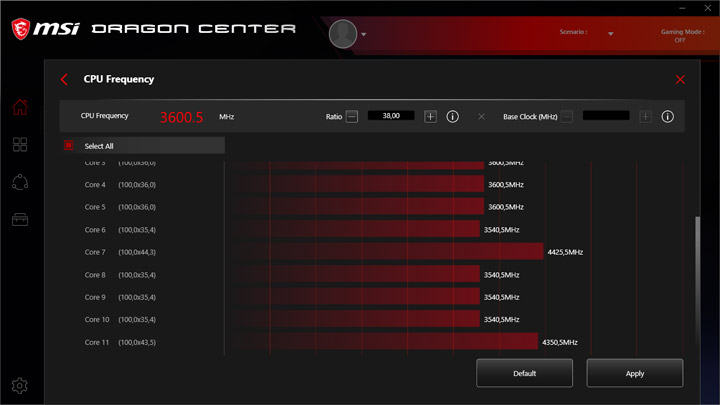Reset with the Default button

coord(524,373)
